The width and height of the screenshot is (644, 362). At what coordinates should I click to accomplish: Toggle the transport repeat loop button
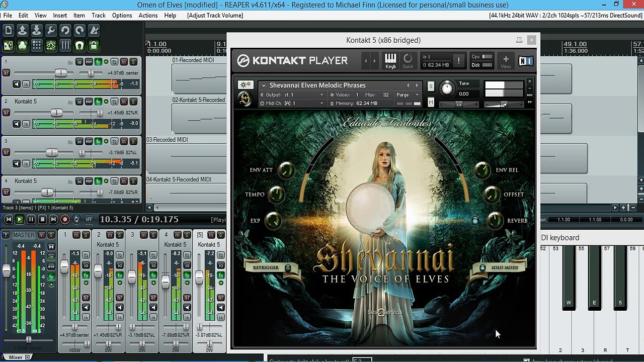click(76, 219)
